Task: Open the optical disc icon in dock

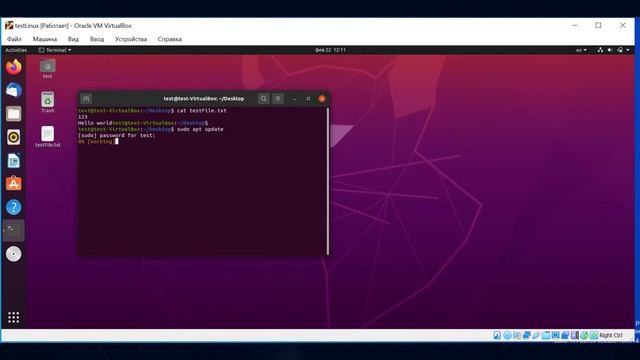Action: click(13, 254)
